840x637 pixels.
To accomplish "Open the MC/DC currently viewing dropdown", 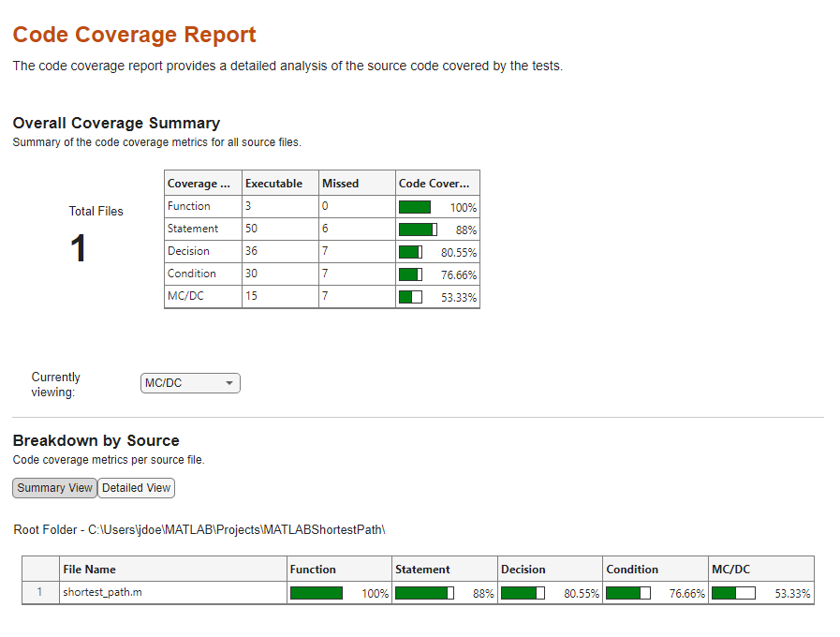I will (x=190, y=383).
